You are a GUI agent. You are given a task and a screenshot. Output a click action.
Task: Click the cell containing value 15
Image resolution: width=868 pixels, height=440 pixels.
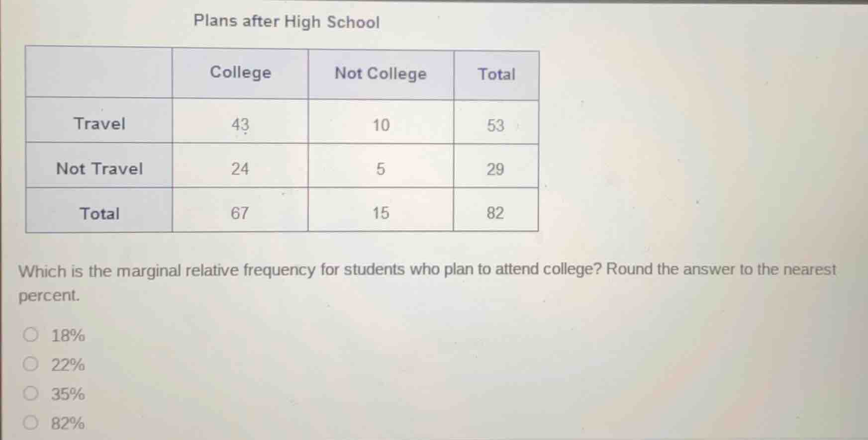tap(381, 213)
